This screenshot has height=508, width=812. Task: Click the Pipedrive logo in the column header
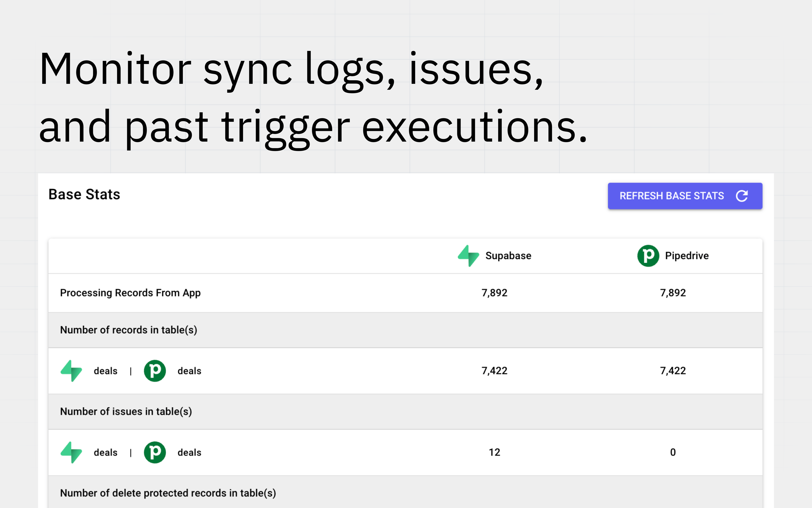pos(648,256)
